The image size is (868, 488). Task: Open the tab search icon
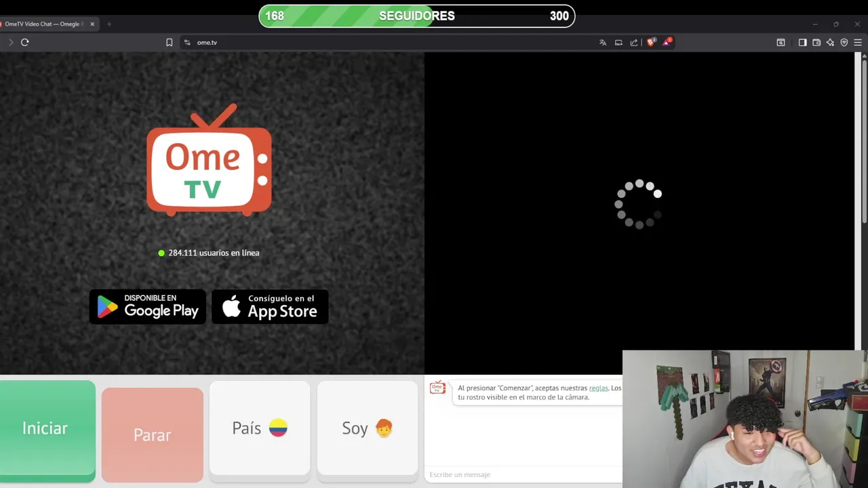781,42
